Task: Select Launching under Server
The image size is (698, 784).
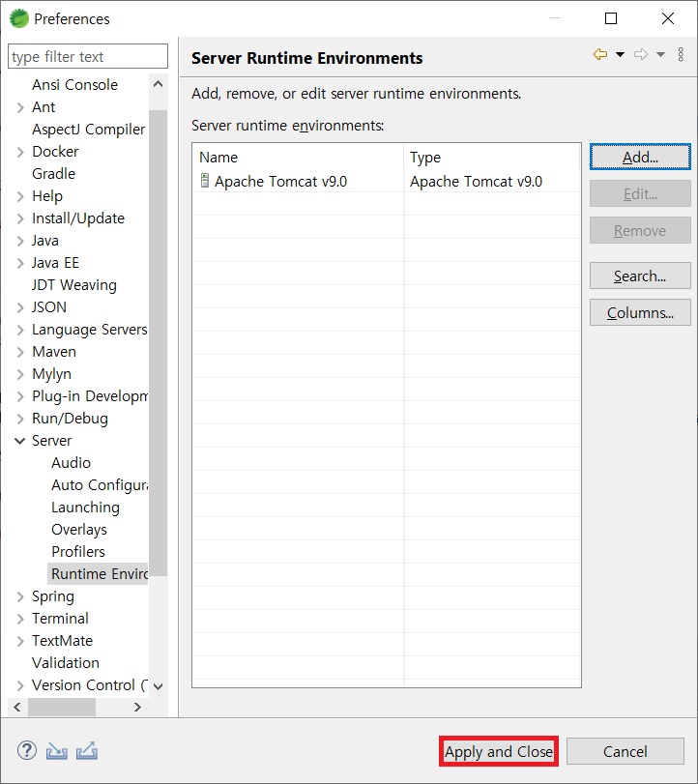Action: coord(85,507)
